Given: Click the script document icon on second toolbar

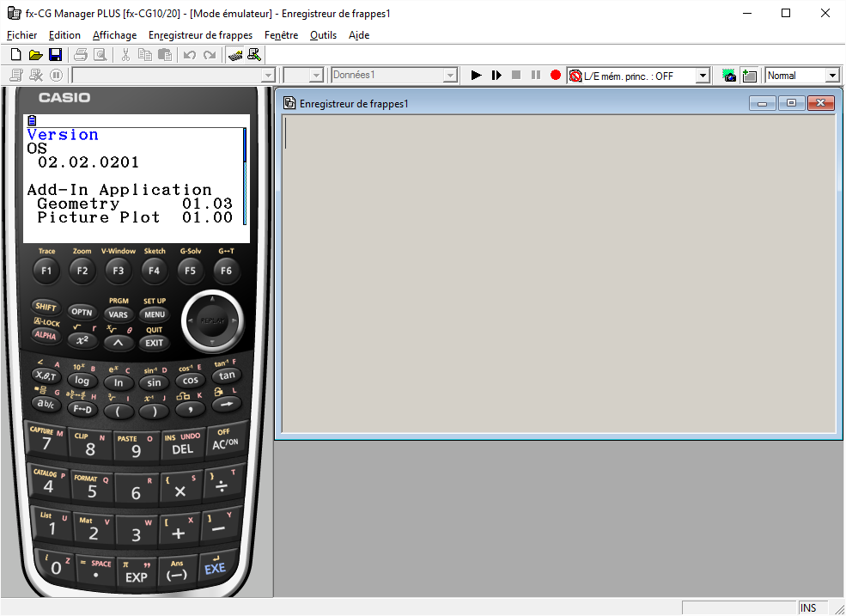Looking at the screenshot, I should (16, 75).
